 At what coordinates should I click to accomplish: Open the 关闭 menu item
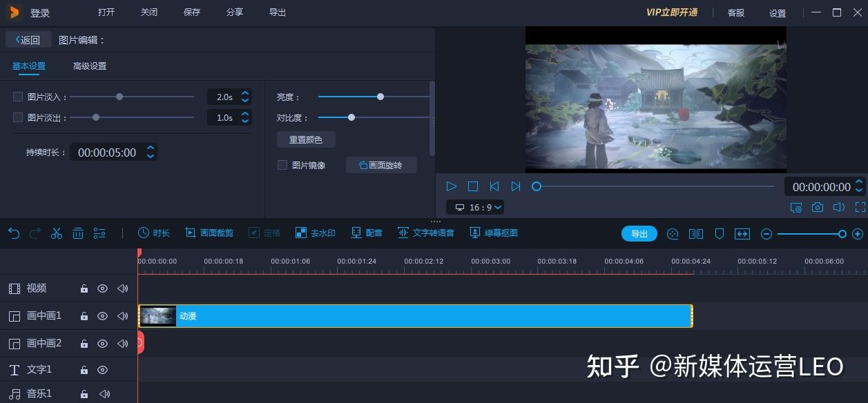(x=149, y=12)
